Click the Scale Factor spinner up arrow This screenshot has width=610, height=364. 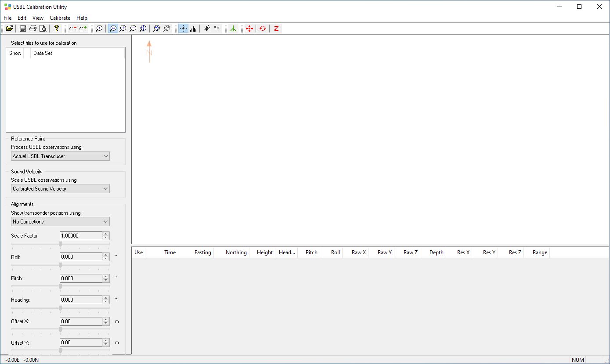point(106,234)
